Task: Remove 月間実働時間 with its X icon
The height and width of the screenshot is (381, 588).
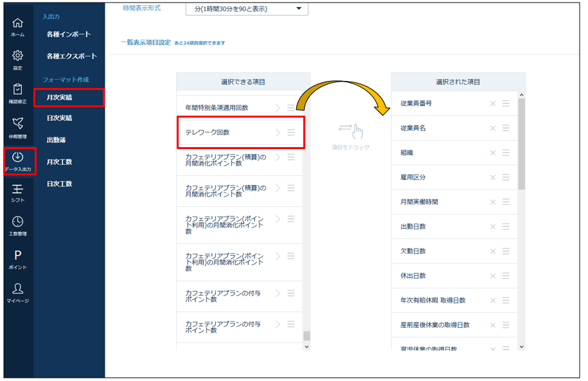Action: (493, 202)
